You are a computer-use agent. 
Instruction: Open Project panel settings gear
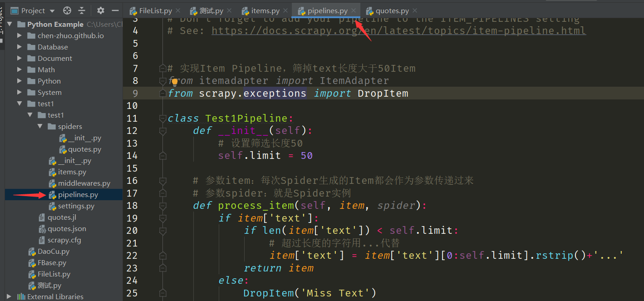(101, 10)
